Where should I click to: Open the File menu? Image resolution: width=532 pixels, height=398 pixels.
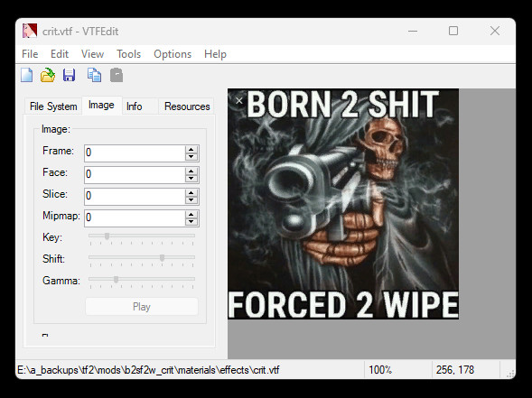coord(30,54)
